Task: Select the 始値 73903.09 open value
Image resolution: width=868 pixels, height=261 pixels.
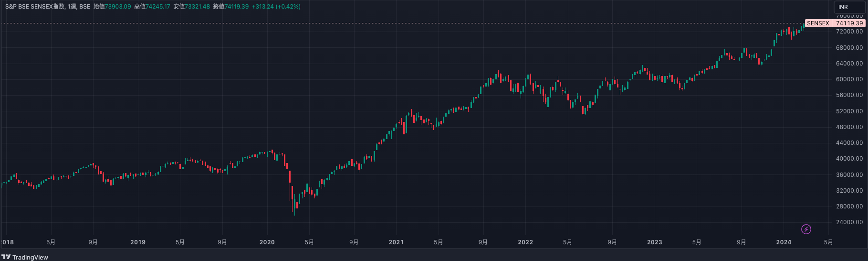Action: tap(112, 7)
